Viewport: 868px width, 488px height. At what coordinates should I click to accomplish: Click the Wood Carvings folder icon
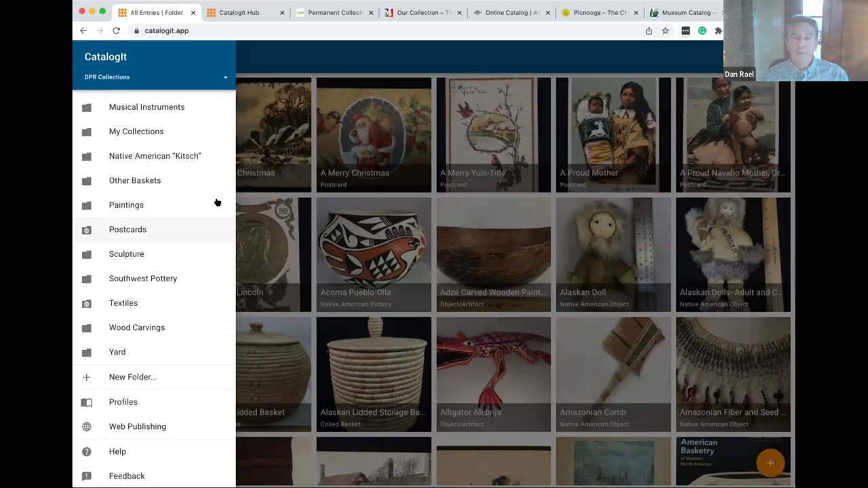coord(87,327)
